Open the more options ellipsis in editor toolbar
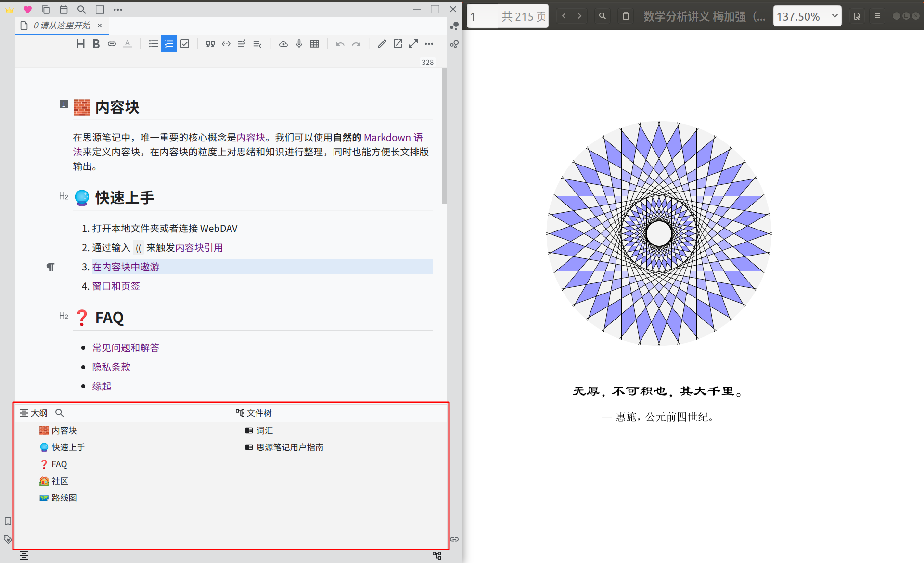 (x=429, y=44)
